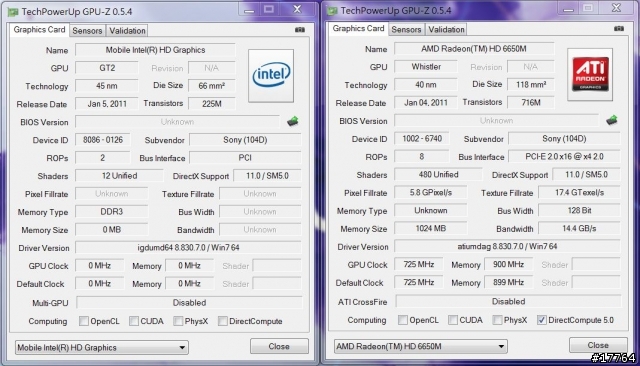Click Intel Transistors value 225M

tap(212, 104)
